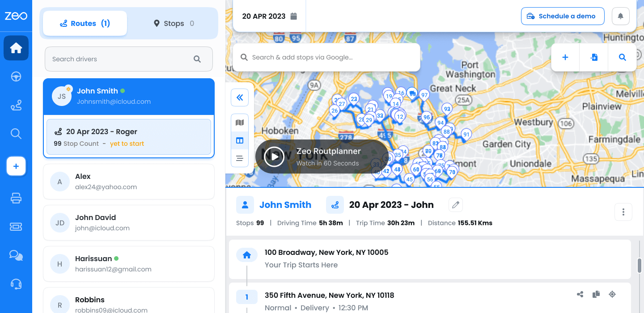
Task: Click the notification bell icon
Action: [x=620, y=16]
